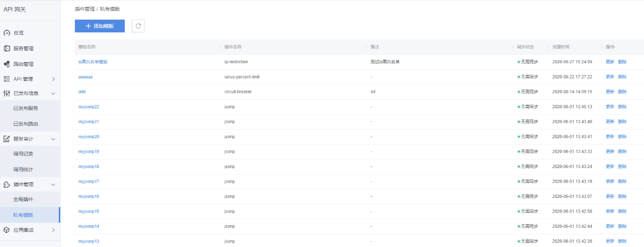
Task: Collapse the 已发布信息 section chevron
Action: (53, 93)
